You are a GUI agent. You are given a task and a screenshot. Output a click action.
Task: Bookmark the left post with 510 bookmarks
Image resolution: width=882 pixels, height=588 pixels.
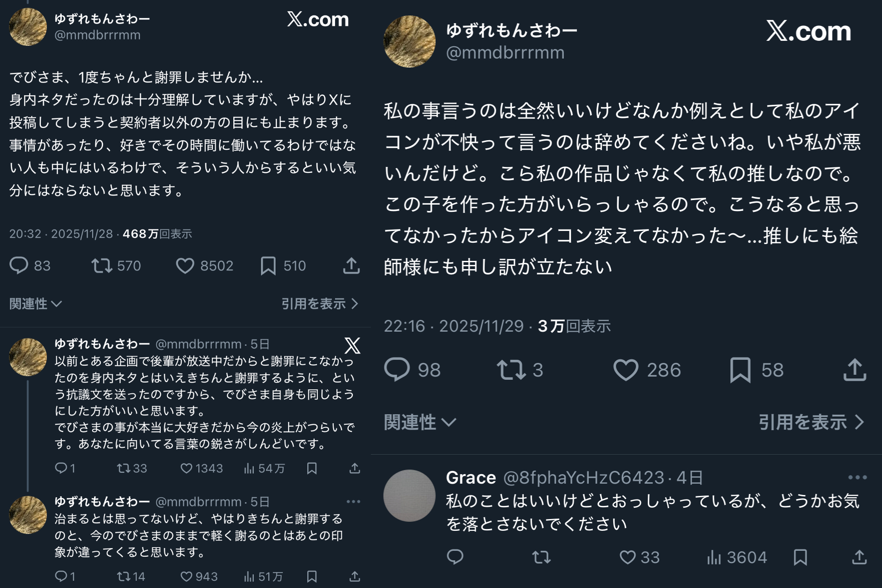(x=268, y=266)
